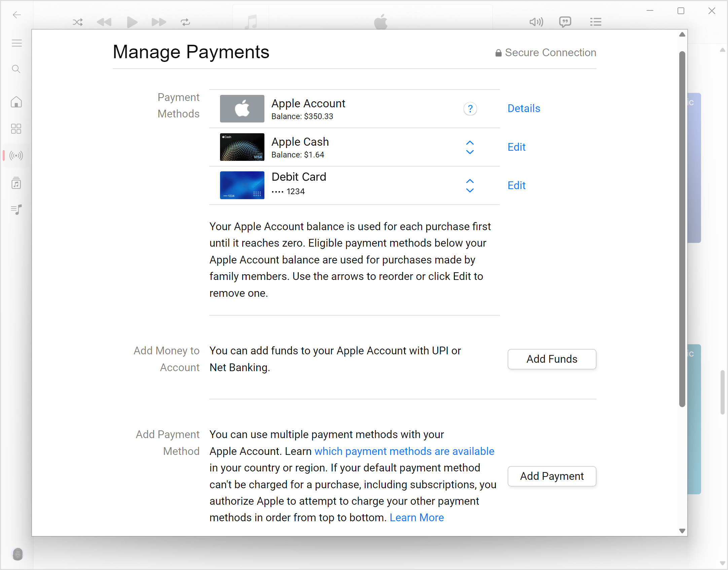728x570 pixels.
Task: Move Apple Cash up in payment order
Action: (x=470, y=143)
